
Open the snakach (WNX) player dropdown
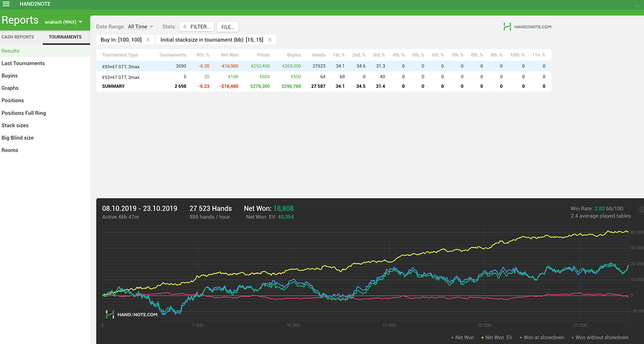pyautogui.click(x=64, y=22)
